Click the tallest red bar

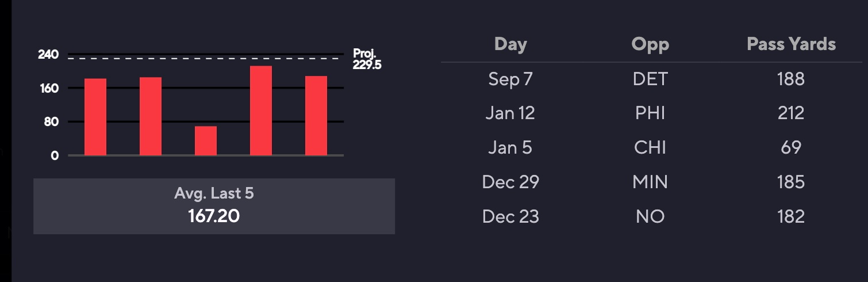tap(261, 110)
